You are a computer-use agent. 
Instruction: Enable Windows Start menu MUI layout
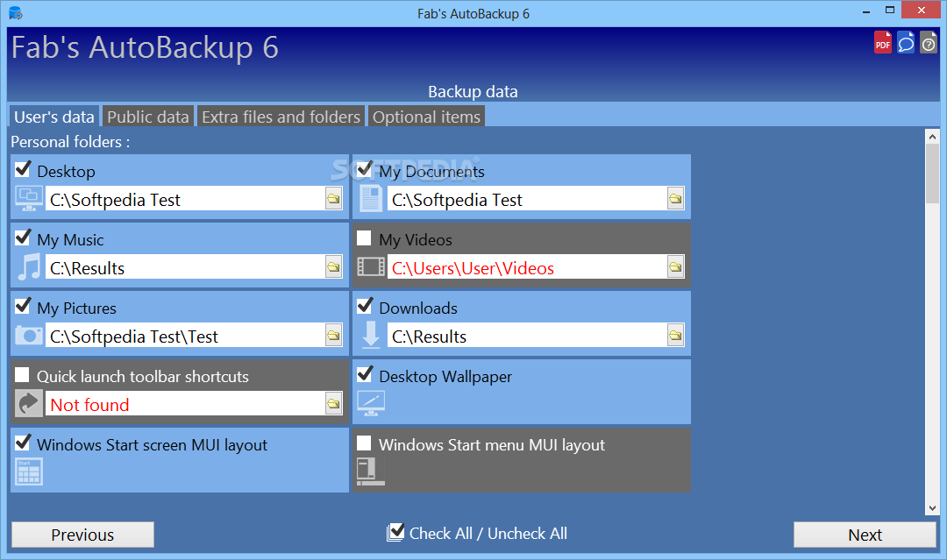click(x=364, y=443)
